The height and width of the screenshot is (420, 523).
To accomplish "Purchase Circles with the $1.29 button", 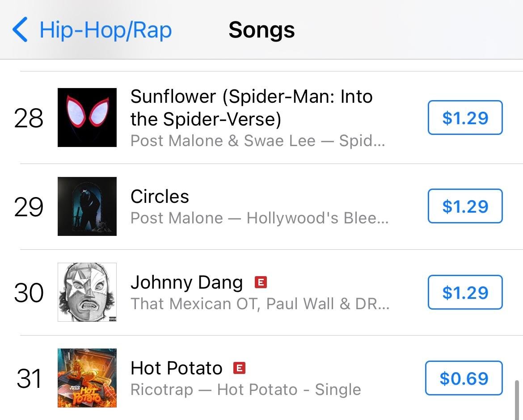I will [465, 206].
